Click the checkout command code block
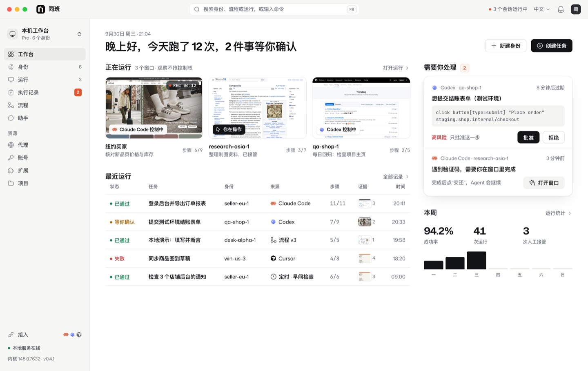 [498, 116]
